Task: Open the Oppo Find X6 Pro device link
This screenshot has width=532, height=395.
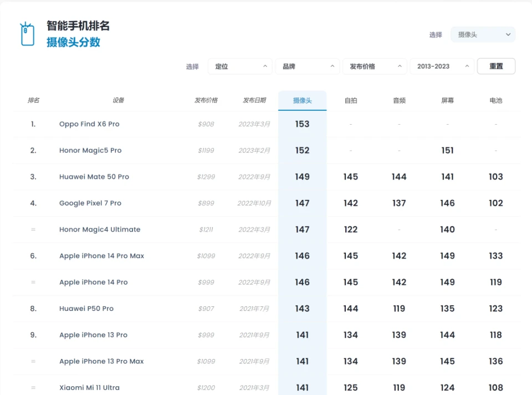Action: coord(89,124)
